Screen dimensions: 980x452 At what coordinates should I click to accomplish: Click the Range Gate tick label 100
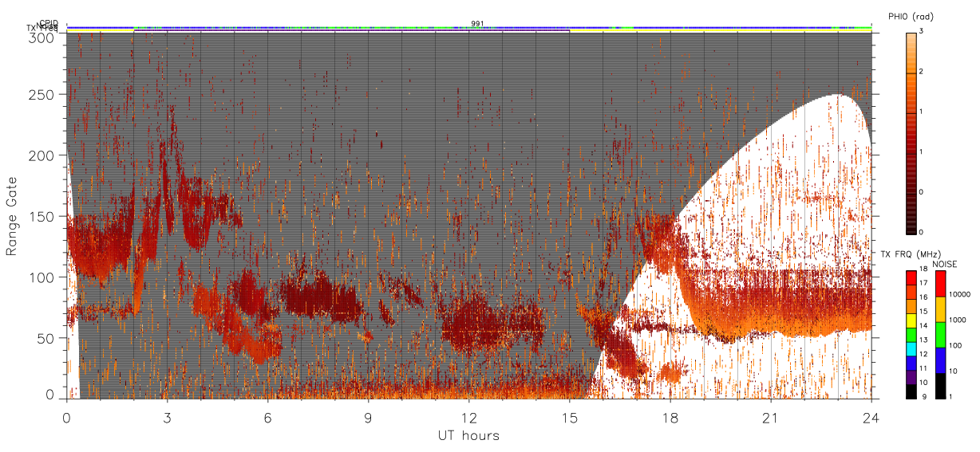coord(43,277)
